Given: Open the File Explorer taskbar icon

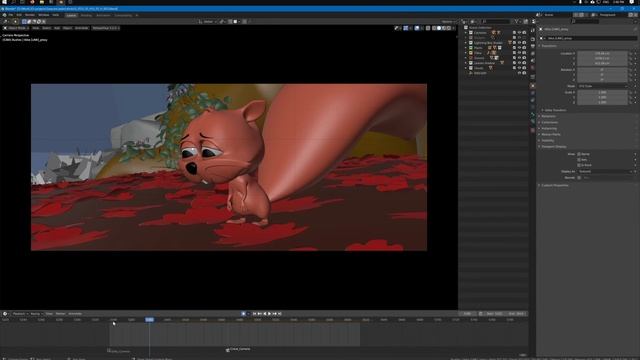Looking at the screenshot, I should [42, 2].
